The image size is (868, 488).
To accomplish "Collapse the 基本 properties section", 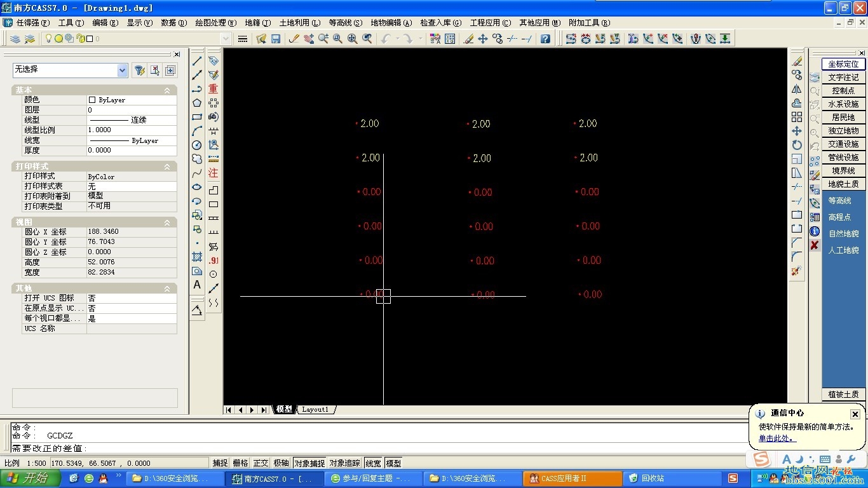I will [x=167, y=90].
